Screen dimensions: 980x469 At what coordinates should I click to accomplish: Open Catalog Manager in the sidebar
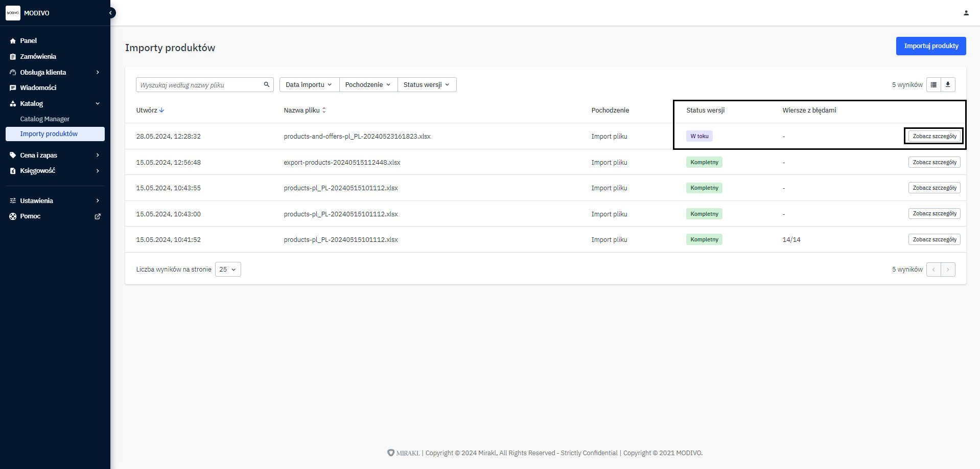pos(45,119)
